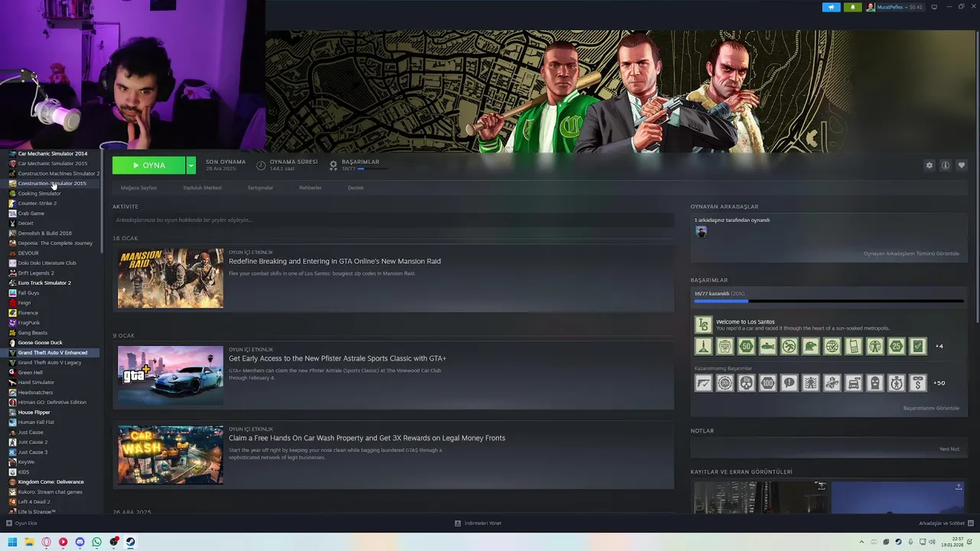980x551 pixels.
Task: Select Hitman GO: Definitive Edition in library
Action: tap(52, 403)
